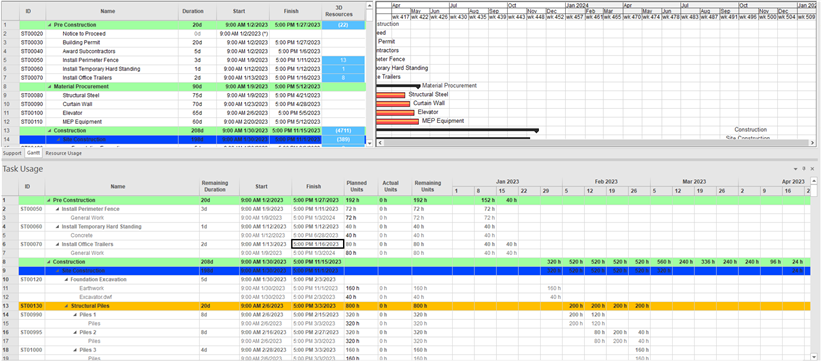Viewport: 822px width, 363px height.
Task: Click the Feb 2023 header in Task Usage timescale
Action: [607, 182]
